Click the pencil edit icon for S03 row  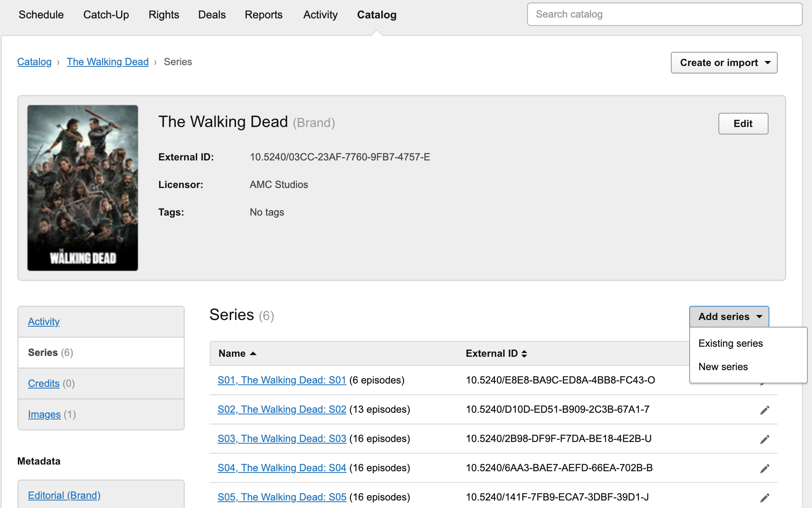[x=764, y=439]
